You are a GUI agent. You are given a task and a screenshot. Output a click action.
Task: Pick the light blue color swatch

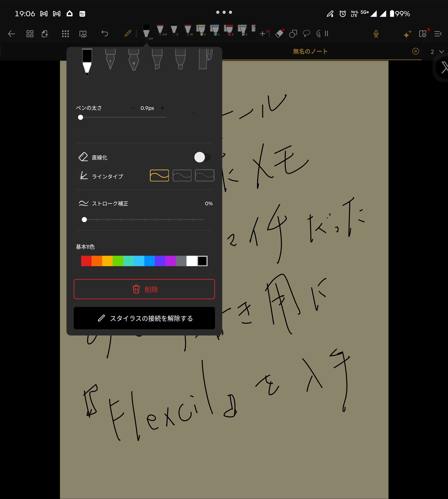pyautogui.click(x=139, y=261)
